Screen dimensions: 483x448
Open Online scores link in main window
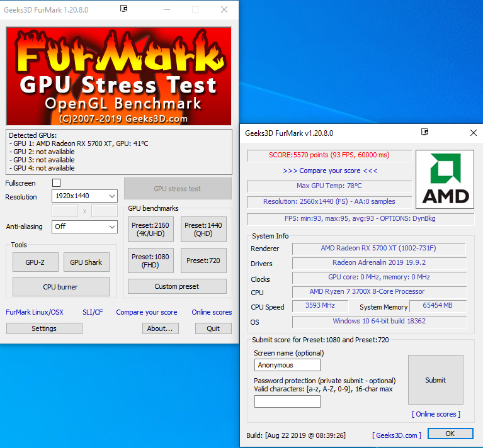(212, 312)
